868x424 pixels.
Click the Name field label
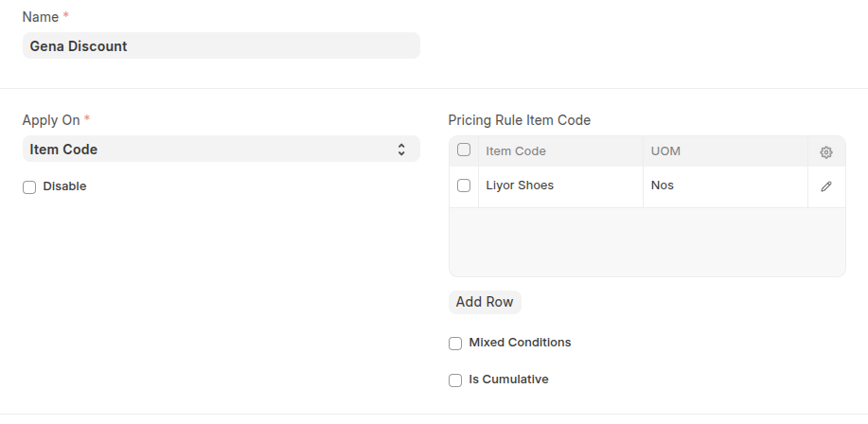(x=40, y=17)
